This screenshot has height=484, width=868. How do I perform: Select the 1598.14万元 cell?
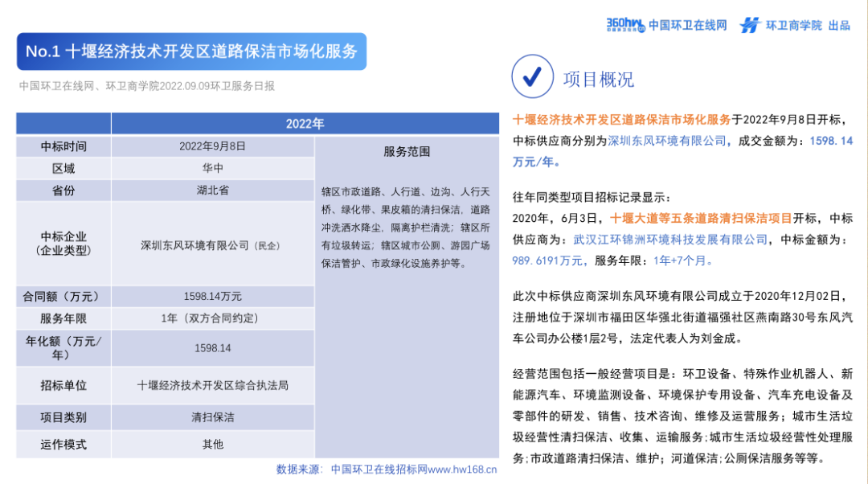pyautogui.click(x=212, y=297)
